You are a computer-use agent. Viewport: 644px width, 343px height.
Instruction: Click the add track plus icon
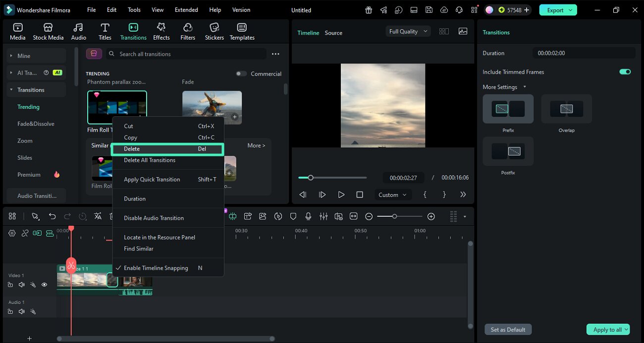29,339
